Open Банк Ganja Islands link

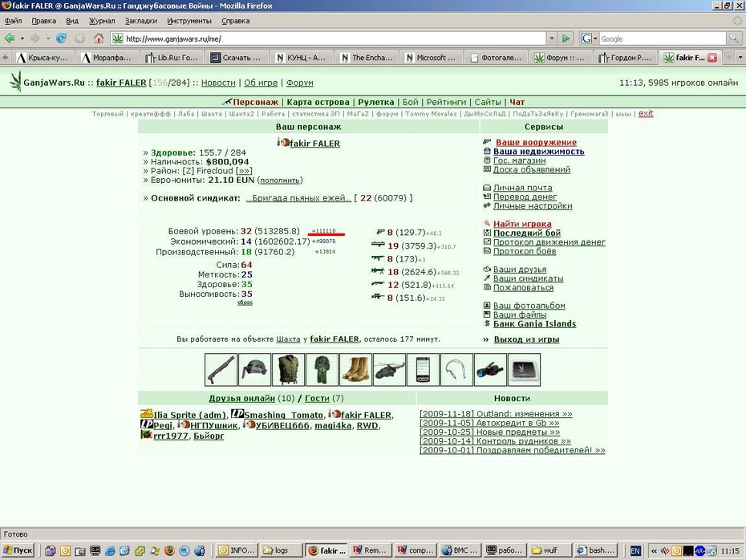coord(534,323)
